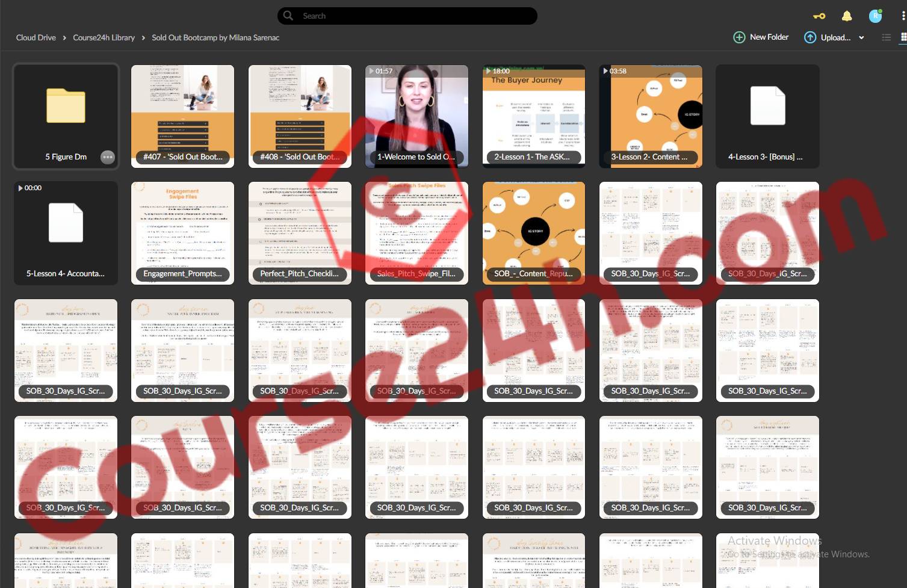Viewport: 907px width, 588px height.
Task: Select the #407 - 'Sold Out Boot... file
Action: tap(183, 116)
